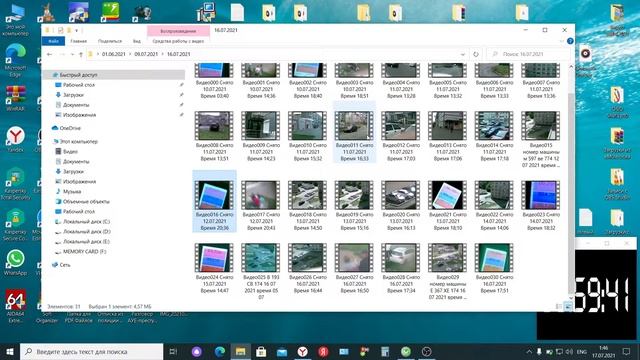Open the Поделиться ribbon tab
The width and height of the screenshot is (640, 360).
pos(110,41)
